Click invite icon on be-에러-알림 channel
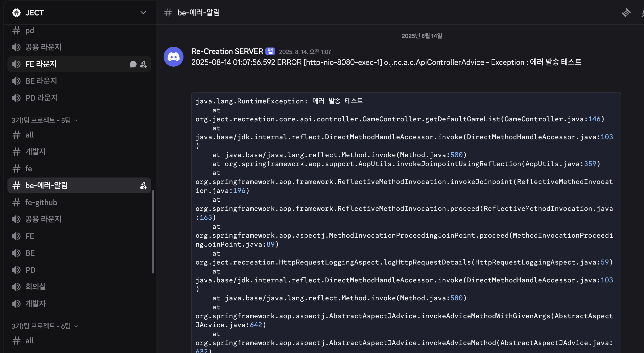 pyautogui.click(x=143, y=185)
